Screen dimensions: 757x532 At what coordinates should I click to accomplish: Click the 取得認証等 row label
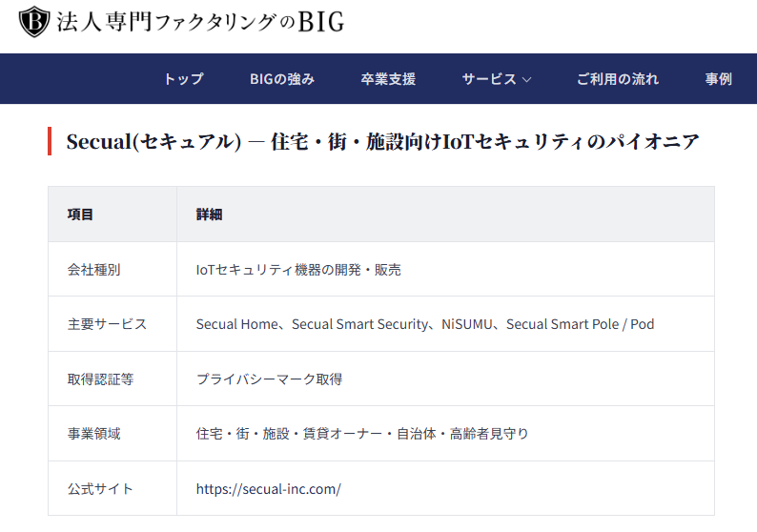point(100,379)
